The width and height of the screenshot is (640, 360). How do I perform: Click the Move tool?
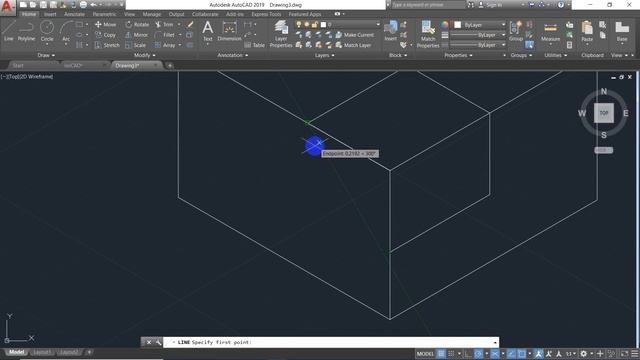coord(105,24)
